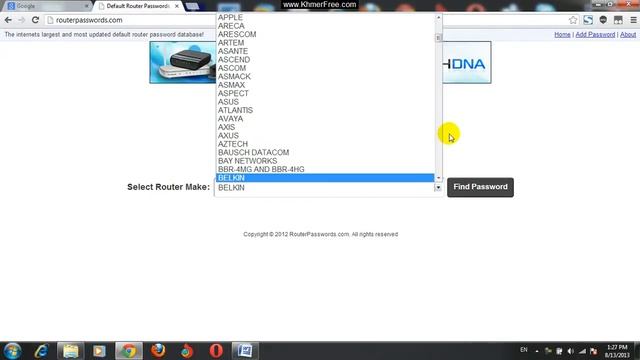Click the dropdown list scroll down arrow
This screenshot has width=640, height=360.
[438, 178]
